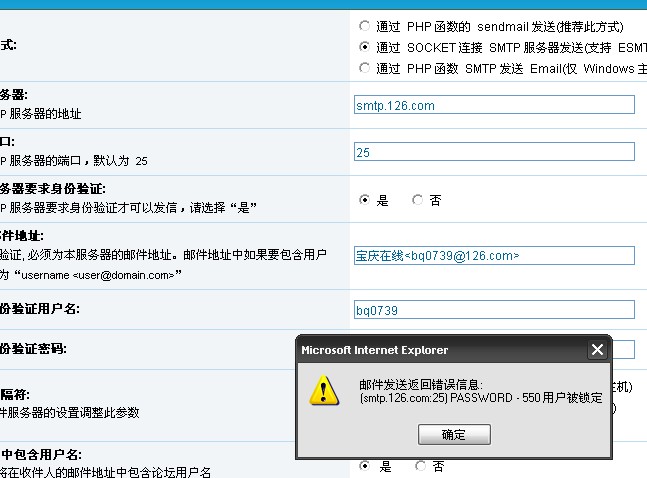Choose 否 for server authentication required
The width and height of the screenshot is (647, 478).
click(x=418, y=200)
